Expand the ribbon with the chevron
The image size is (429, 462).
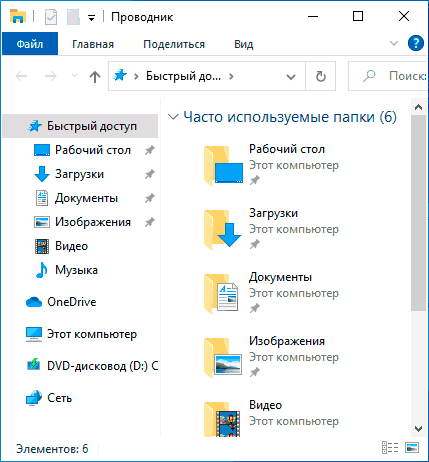[394, 43]
